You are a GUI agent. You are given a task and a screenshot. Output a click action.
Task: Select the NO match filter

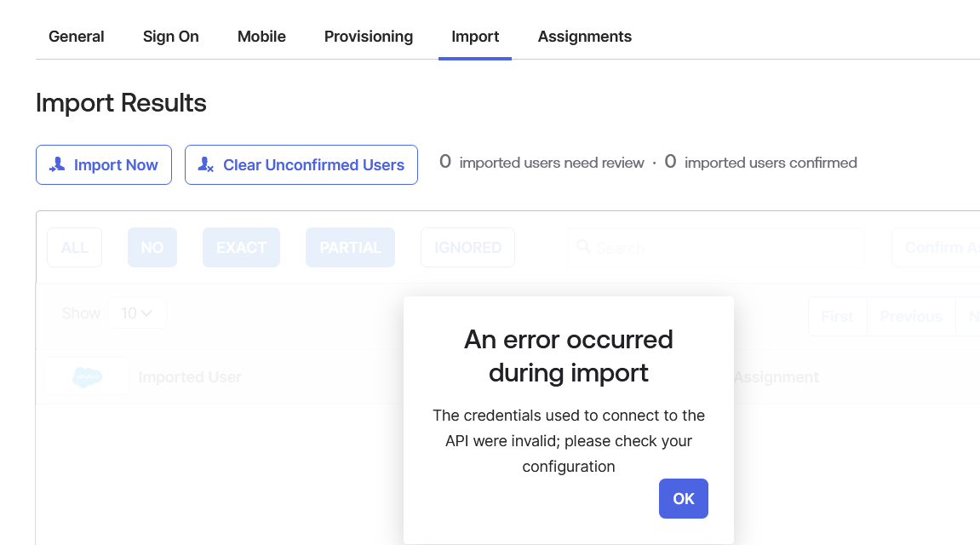(152, 248)
